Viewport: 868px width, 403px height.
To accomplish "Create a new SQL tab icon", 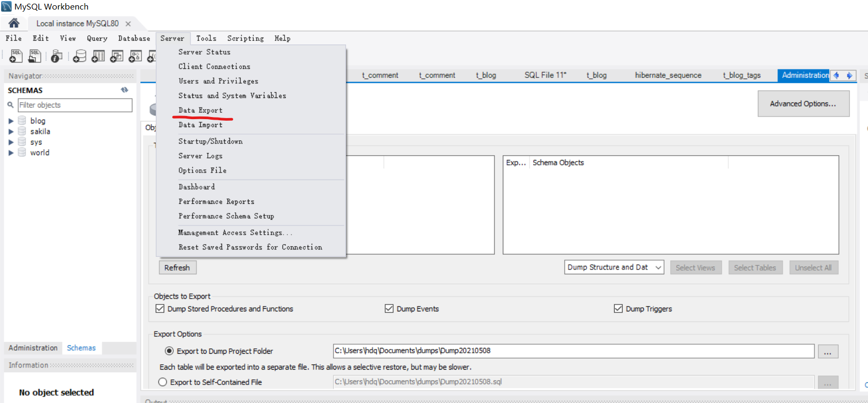I will [x=16, y=56].
